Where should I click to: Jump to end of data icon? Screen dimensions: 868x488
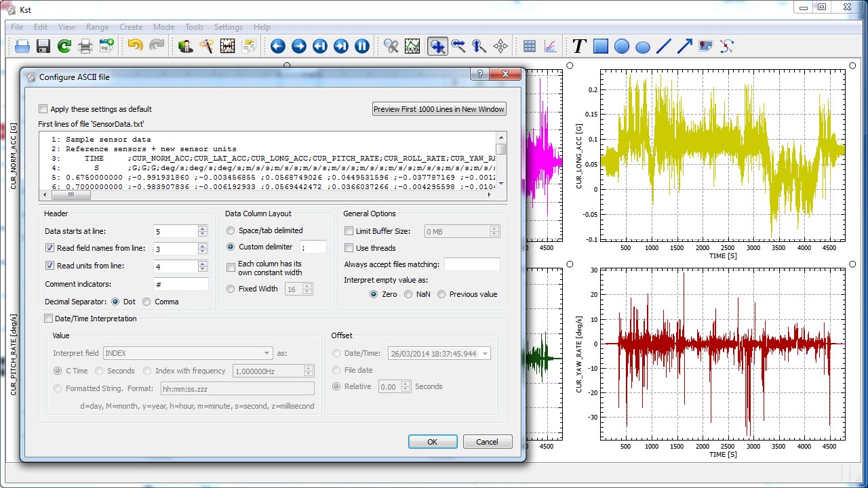tap(340, 46)
